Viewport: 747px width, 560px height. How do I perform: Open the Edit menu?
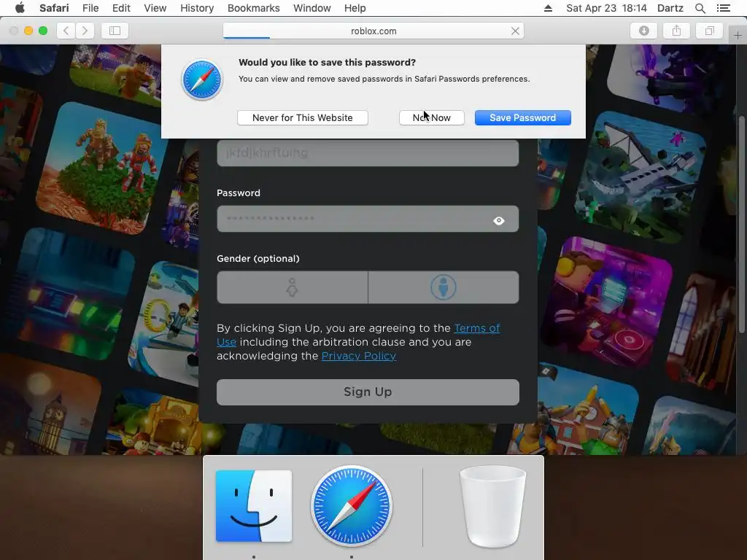(121, 8)
